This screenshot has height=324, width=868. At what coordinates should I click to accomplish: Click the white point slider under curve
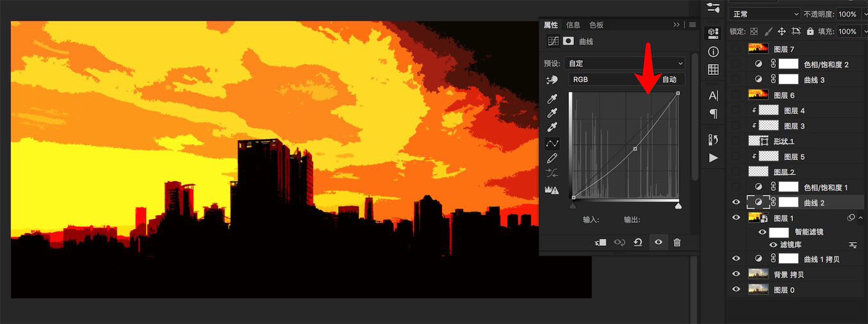(678, 206)
